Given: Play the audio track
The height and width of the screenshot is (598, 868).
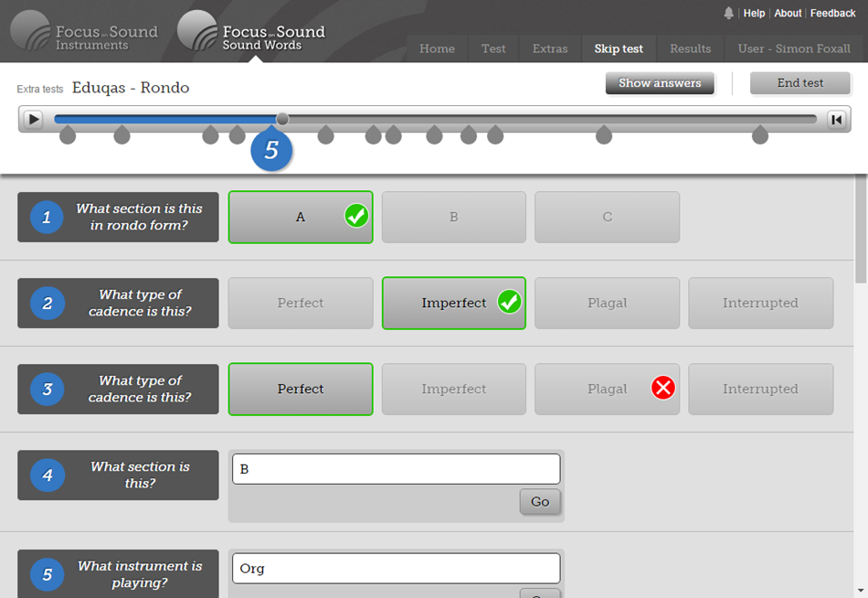Looking at the screenshot, I should click(33, 119).
